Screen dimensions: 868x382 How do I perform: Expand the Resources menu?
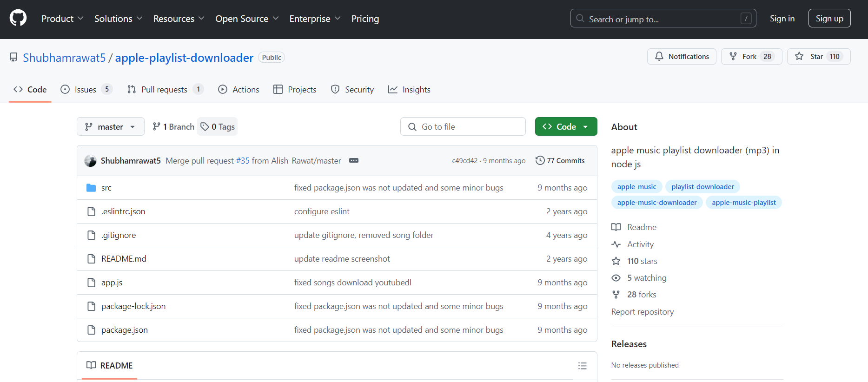click(x=179, y=19)
